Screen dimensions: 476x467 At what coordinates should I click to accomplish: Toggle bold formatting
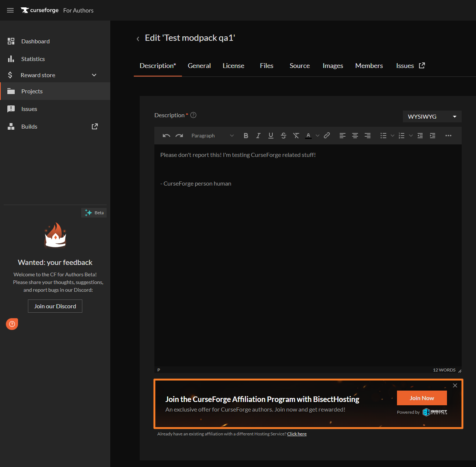point(246,136)
